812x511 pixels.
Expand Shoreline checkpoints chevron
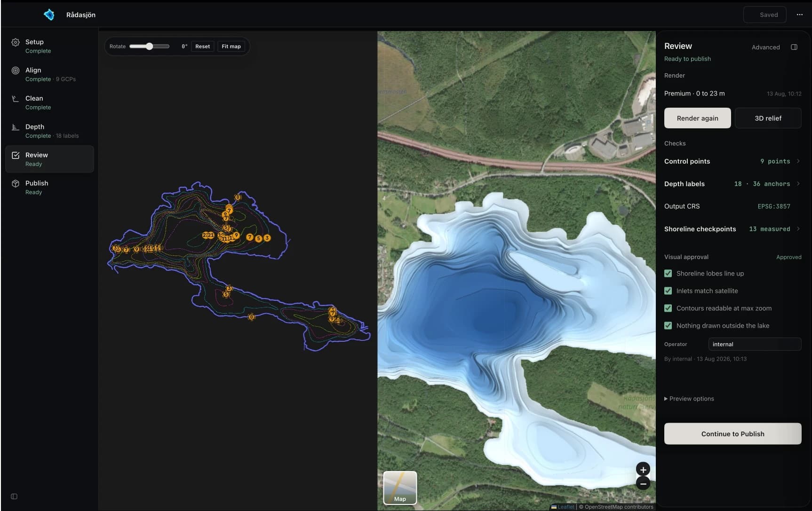(x=798, y=229)
